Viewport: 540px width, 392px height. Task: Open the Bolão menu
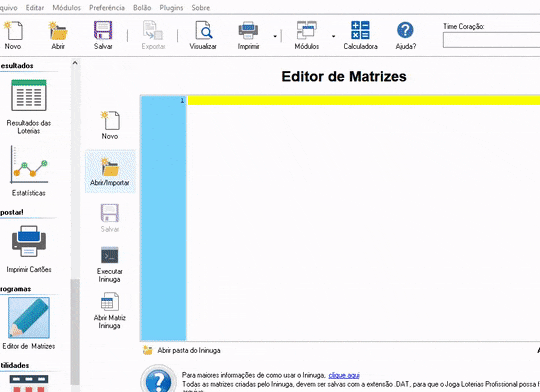[x=142, y=8]
